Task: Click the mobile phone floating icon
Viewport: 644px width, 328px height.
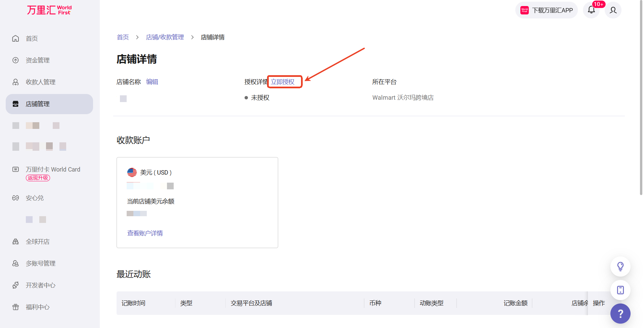Action: 620,290
